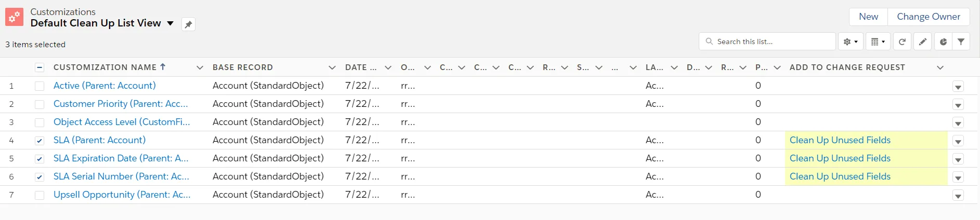Image resolution: width=980 pixels, height=220 pixels.
Task: Click the Customizations object icon
Action: pyautogui.click(x=14, y=17)
